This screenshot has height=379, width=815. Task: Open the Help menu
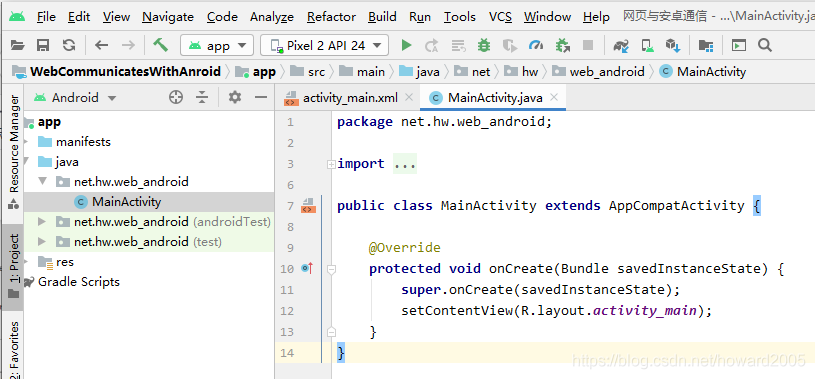(596, 17)
